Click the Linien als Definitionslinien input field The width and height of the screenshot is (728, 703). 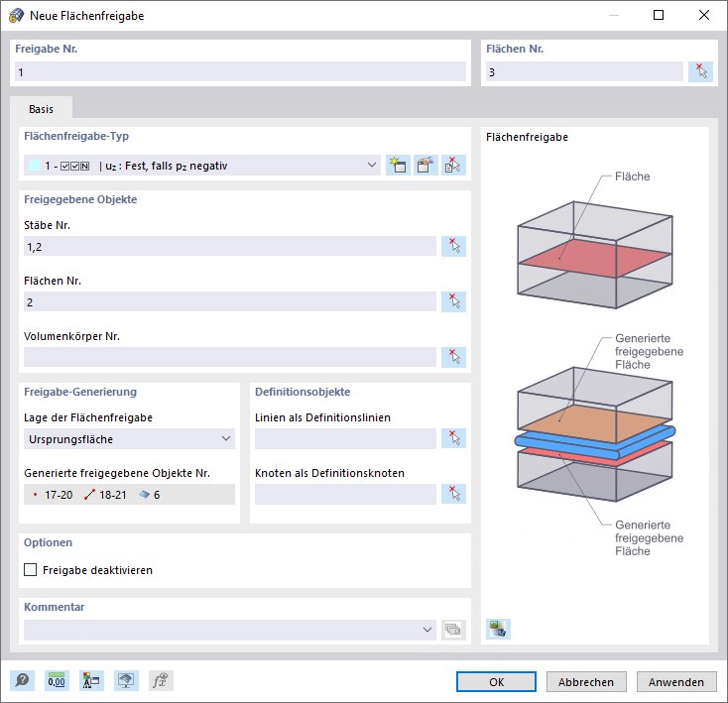coord(345,439)
